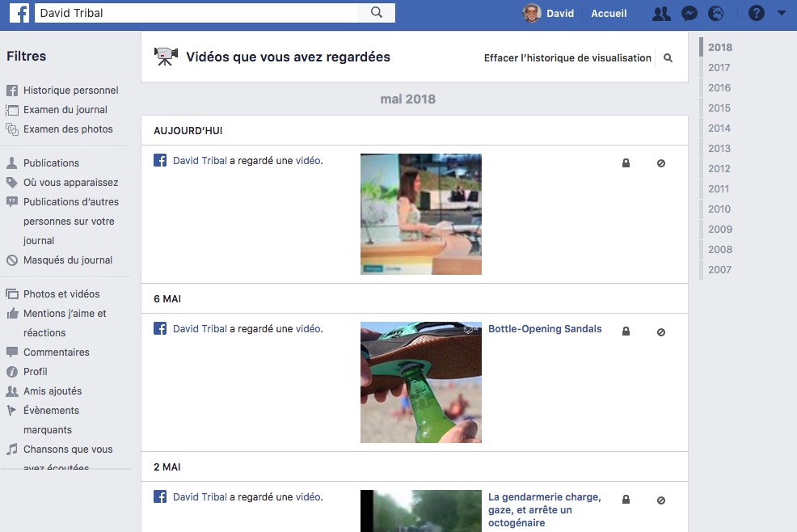Jump to year 2009 in timeline
797x532 pixels.
pyautogui.click(x=720, y=230)
